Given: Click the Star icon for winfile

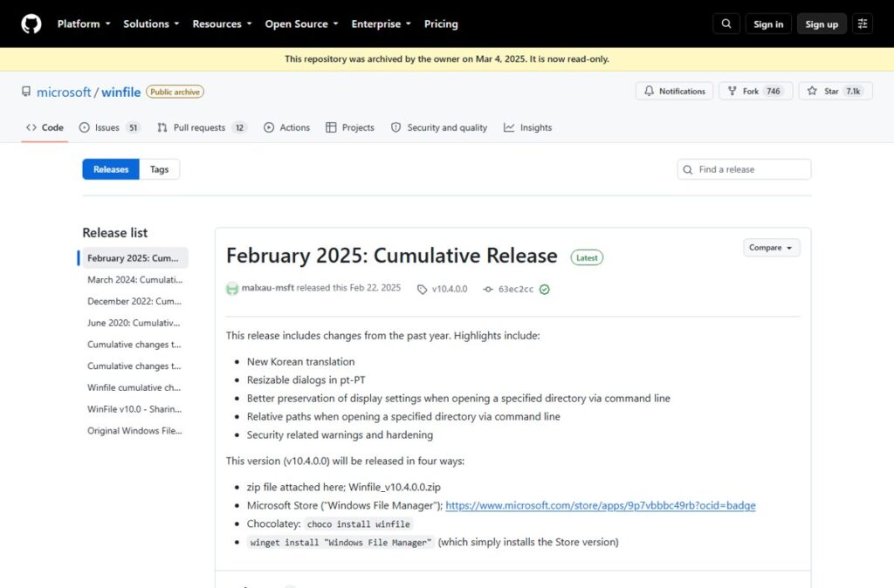Looking at the screenshot, I should pyautogui.click(x=813, y=91).
